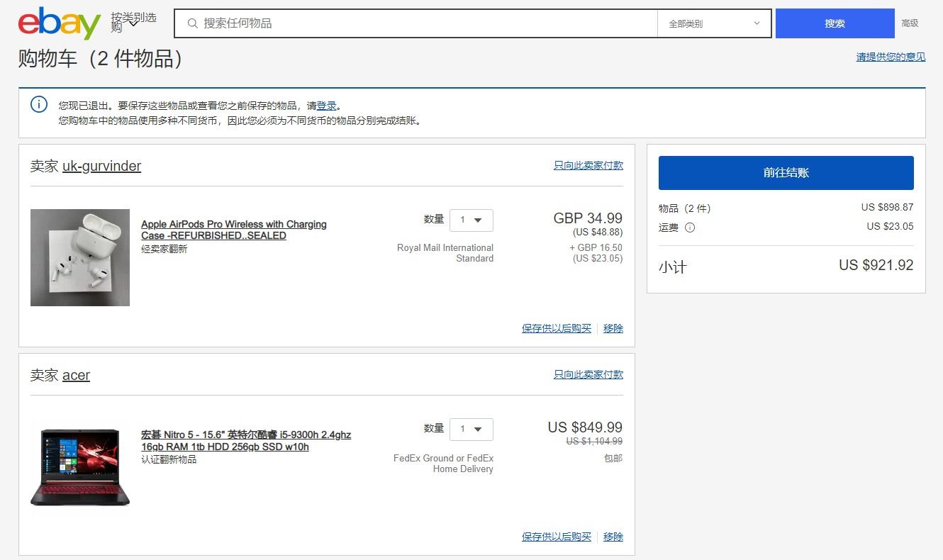
Task: Click 只向此卖家付款 for acer
Action: (x=588, y=374)
